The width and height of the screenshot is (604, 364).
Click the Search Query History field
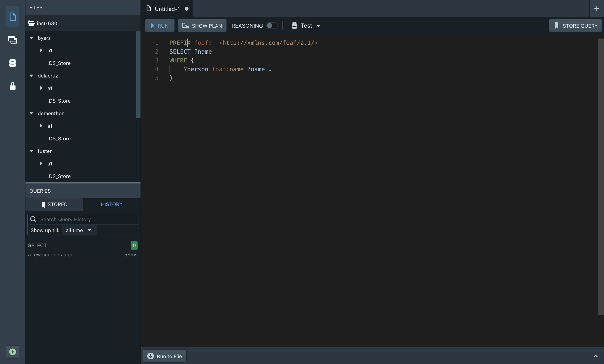83,219
